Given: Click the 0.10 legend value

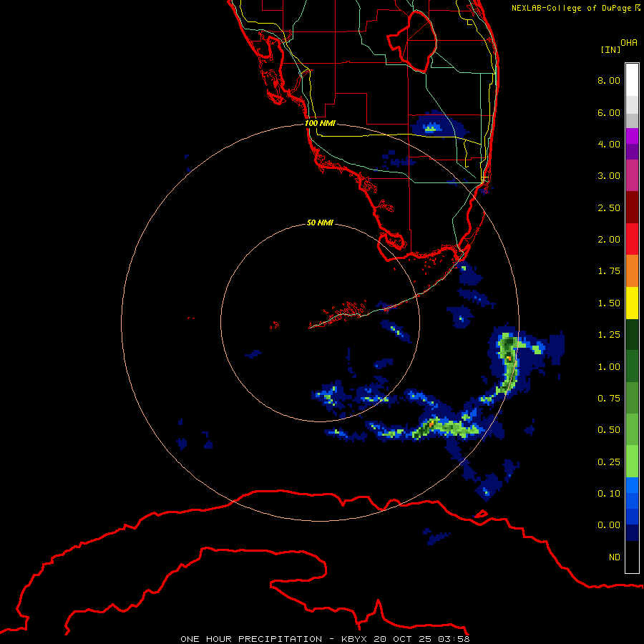Looking at the screenshot, I should [609, 494].
